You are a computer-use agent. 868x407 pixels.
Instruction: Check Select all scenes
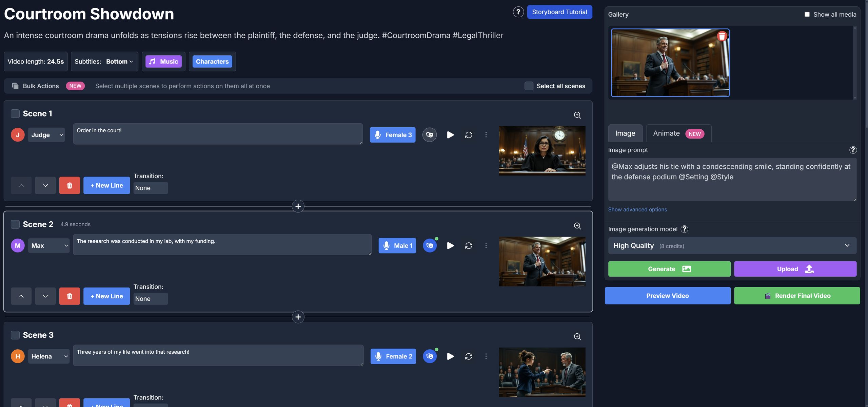[529, 86]
